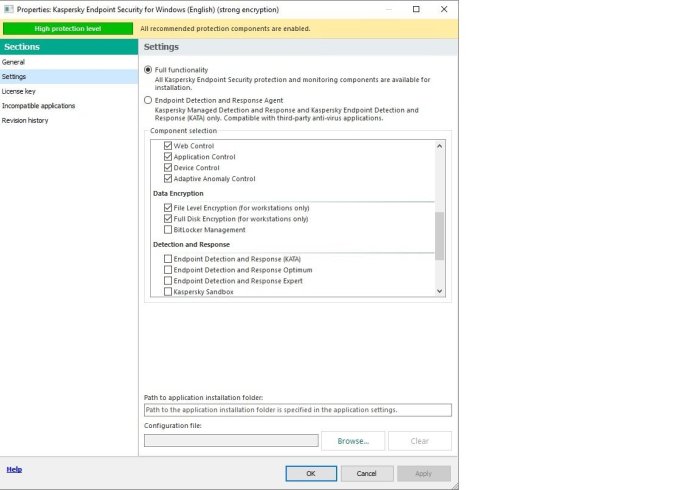Open the Revision history section
This screenshot has width=700, height=490.
69,120
